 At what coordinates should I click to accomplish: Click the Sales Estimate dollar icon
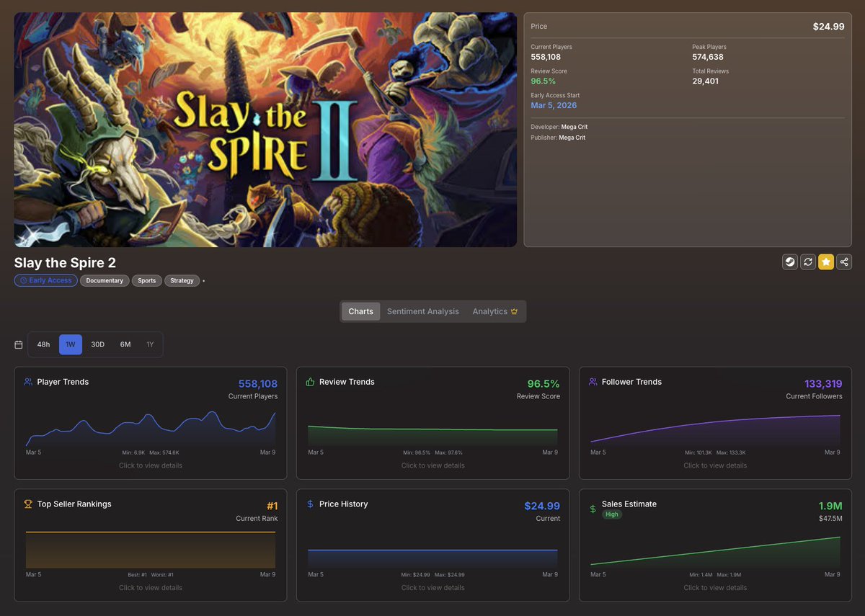click(593, 509)
